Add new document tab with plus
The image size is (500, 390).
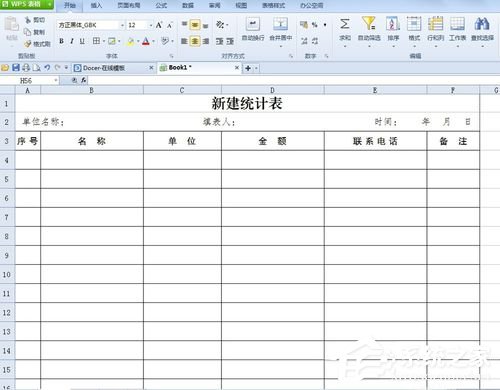pos(248,68)
